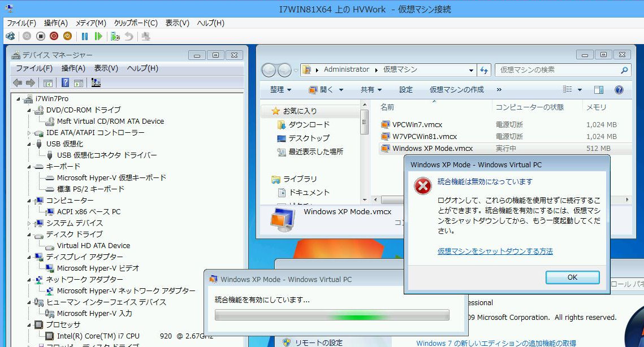Click Device Manager forward arrow

[31, 83]
